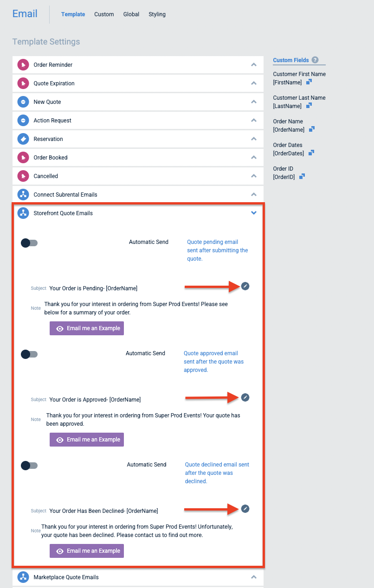Viewport: 374px width, 588px height.
Task: Open the edit pencil for the pending order subject
Action: tap(245, 286)
